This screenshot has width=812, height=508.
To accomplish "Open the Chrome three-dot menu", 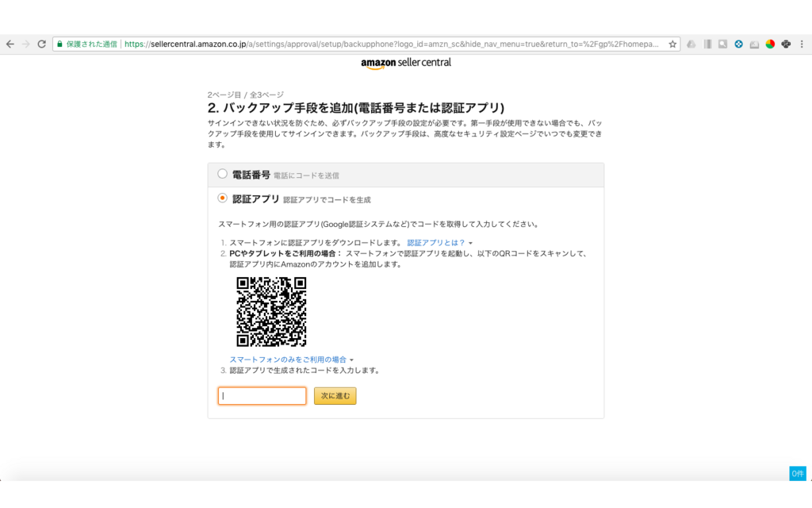I will (802, 44).
